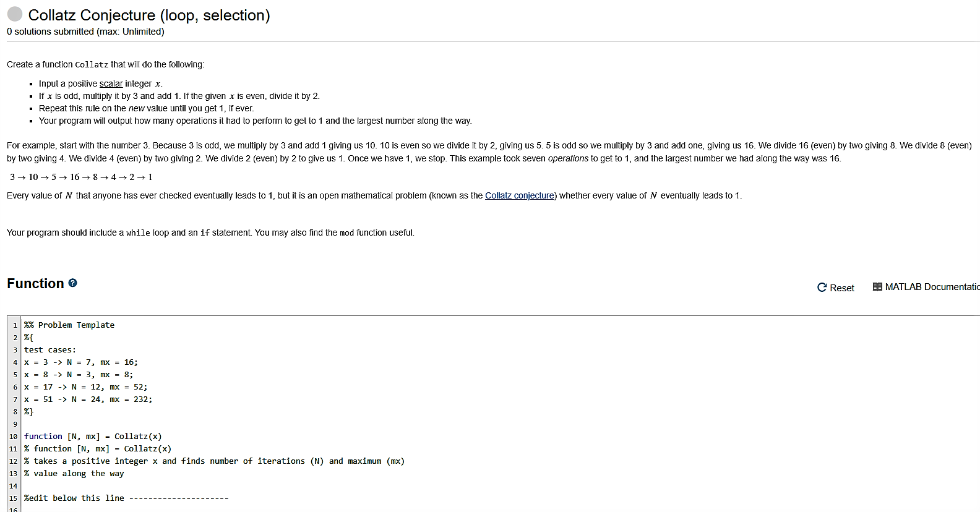Screen dimensions: 980x512
Task: Open the scalar hyperlink
Action: 111,83
